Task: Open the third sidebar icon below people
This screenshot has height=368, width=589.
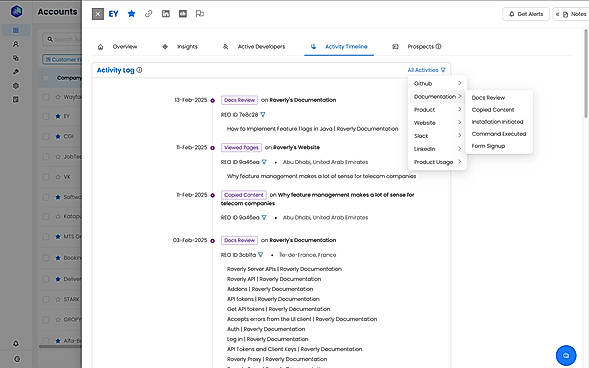Action: [x=15, y=58]
